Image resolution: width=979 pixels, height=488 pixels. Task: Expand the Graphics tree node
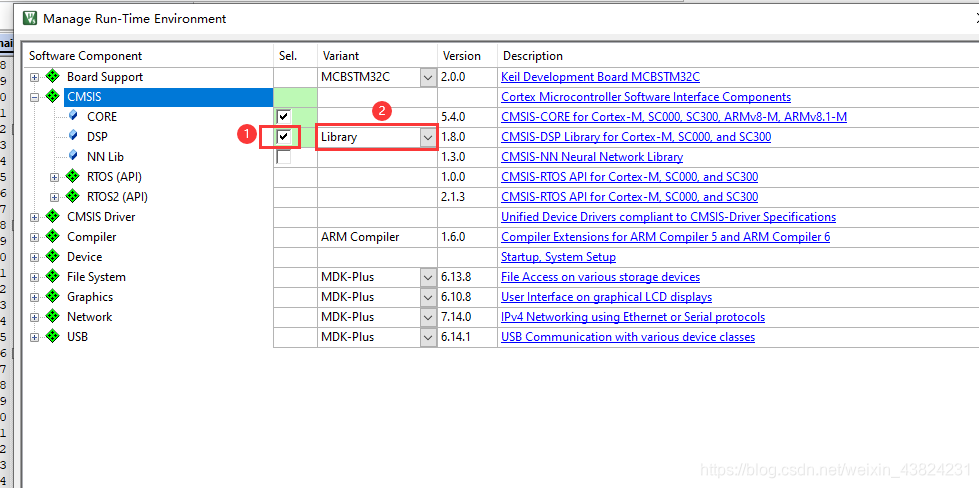point(34,296)
